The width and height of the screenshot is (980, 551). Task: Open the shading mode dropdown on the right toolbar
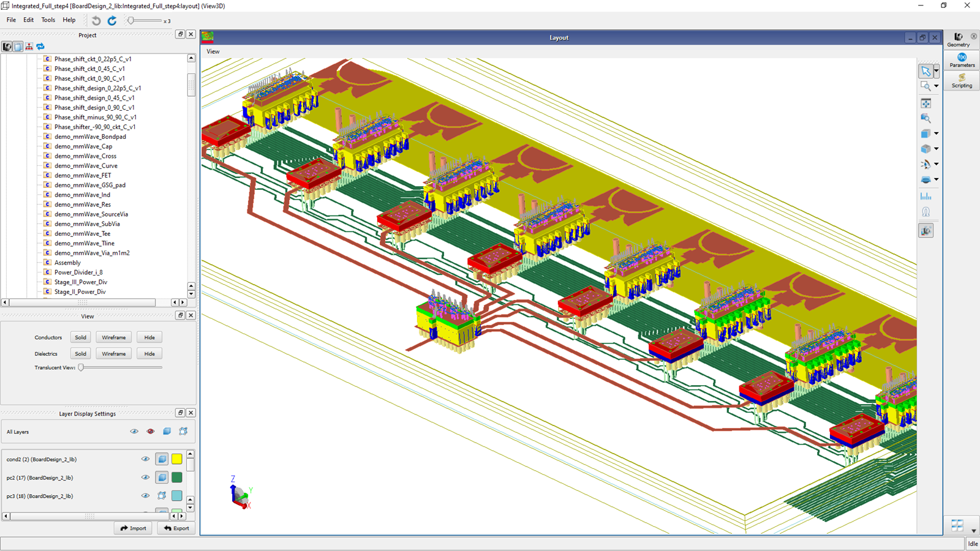click(x=935, y=148)
